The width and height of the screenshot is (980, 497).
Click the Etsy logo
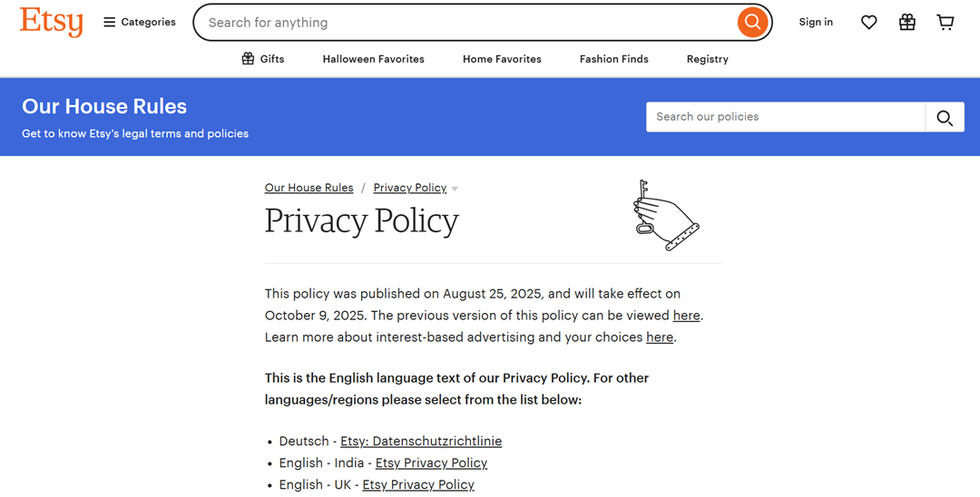point(51,22)
